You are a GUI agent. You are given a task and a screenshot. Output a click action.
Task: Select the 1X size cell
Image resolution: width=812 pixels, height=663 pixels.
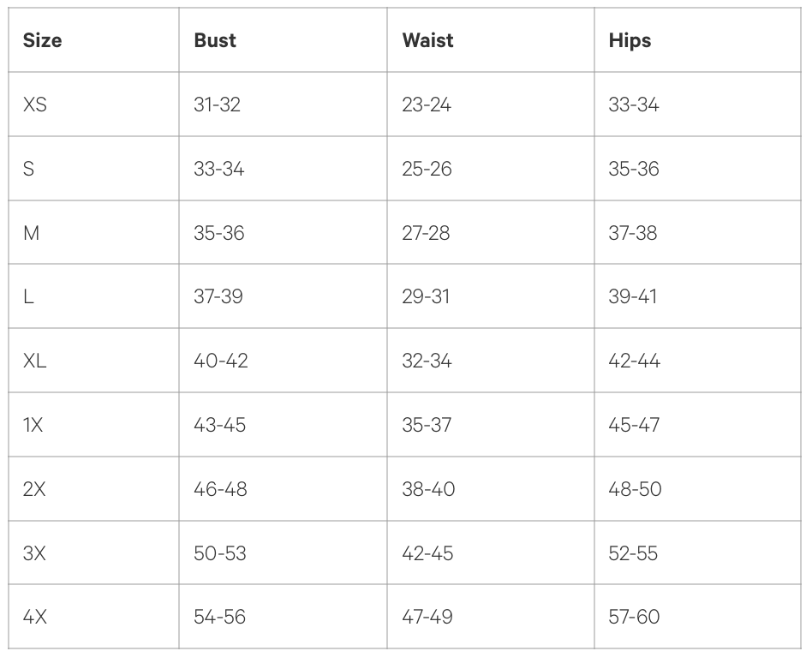pyautogui.click(x=33, y=425)
